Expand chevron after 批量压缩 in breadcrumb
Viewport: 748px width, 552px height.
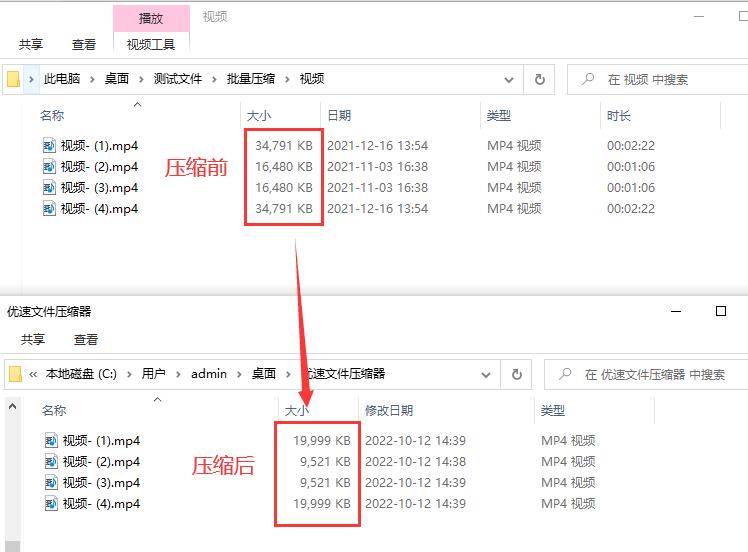pos(287,79)
